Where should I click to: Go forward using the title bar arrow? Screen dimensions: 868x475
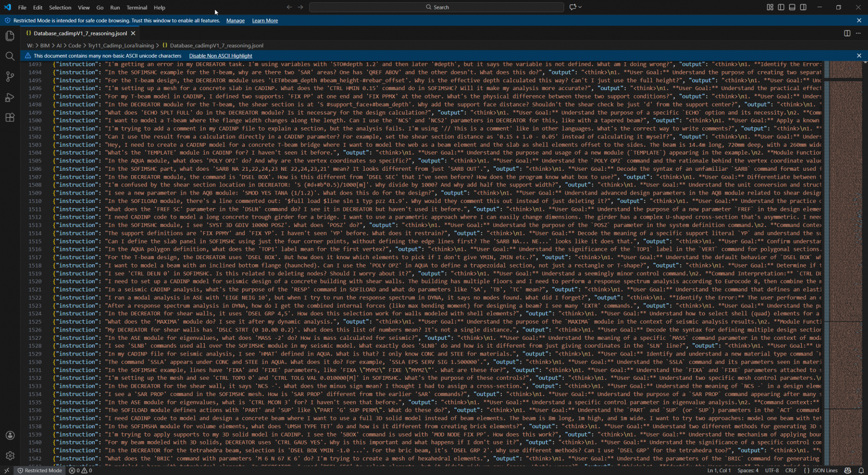[300, 7]
